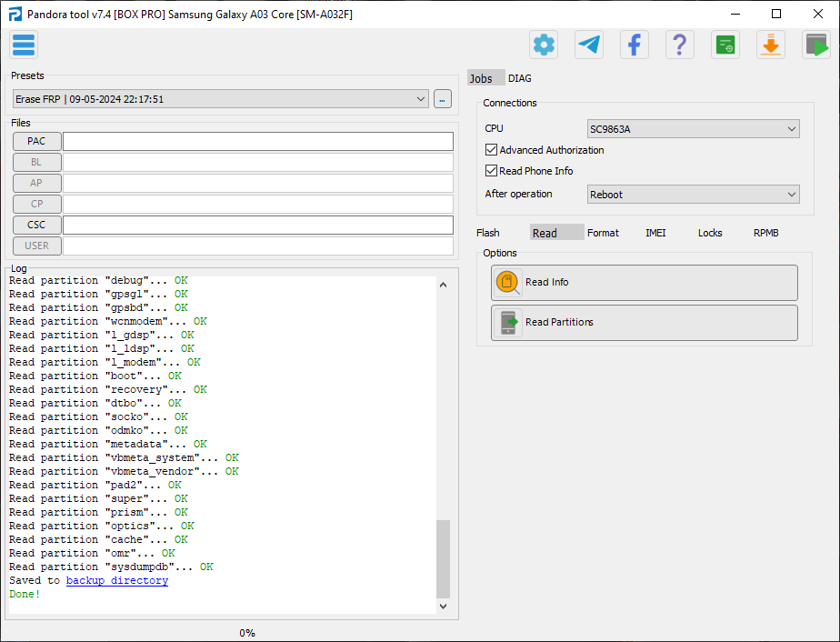Click log line Read partition "metadata"
This screenshot has height=642, width=840.
[x=107, y=444]
